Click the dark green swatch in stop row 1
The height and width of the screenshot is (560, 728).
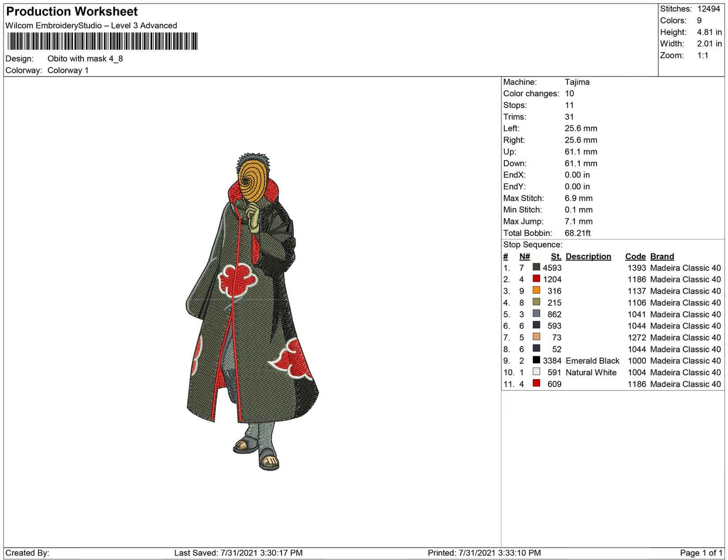(x=537, y=267)
